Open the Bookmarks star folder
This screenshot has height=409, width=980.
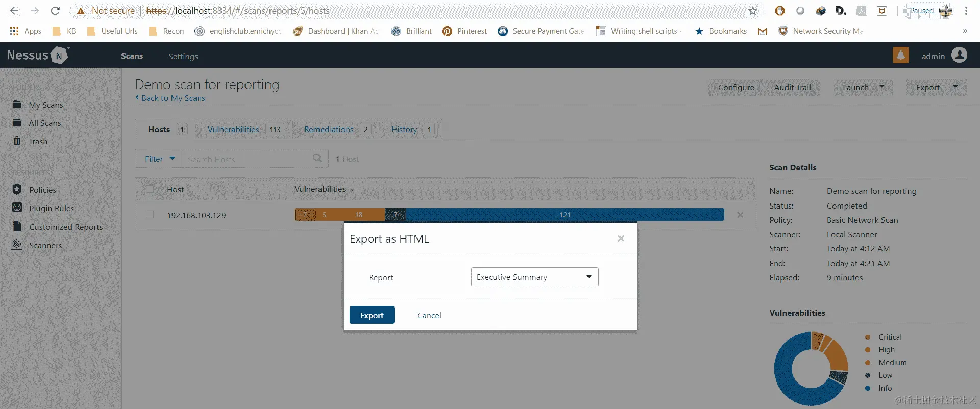(x=721, y=31)
